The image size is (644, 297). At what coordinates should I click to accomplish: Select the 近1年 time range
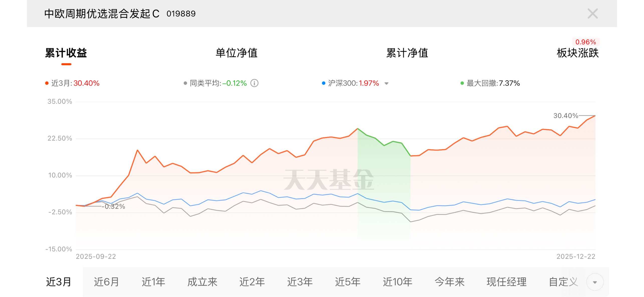coord(153,282)
